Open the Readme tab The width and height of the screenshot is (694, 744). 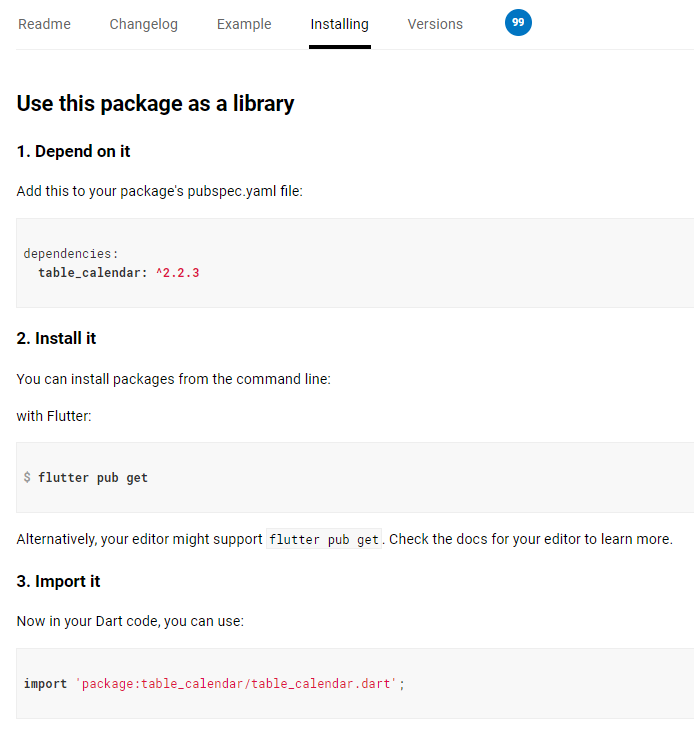tap(44, 24)
